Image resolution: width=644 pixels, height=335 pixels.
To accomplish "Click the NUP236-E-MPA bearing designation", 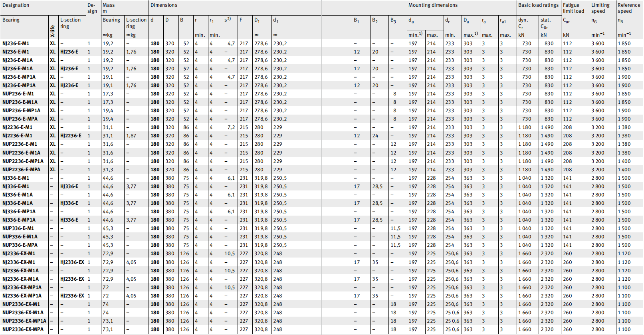I will point(20,119).
